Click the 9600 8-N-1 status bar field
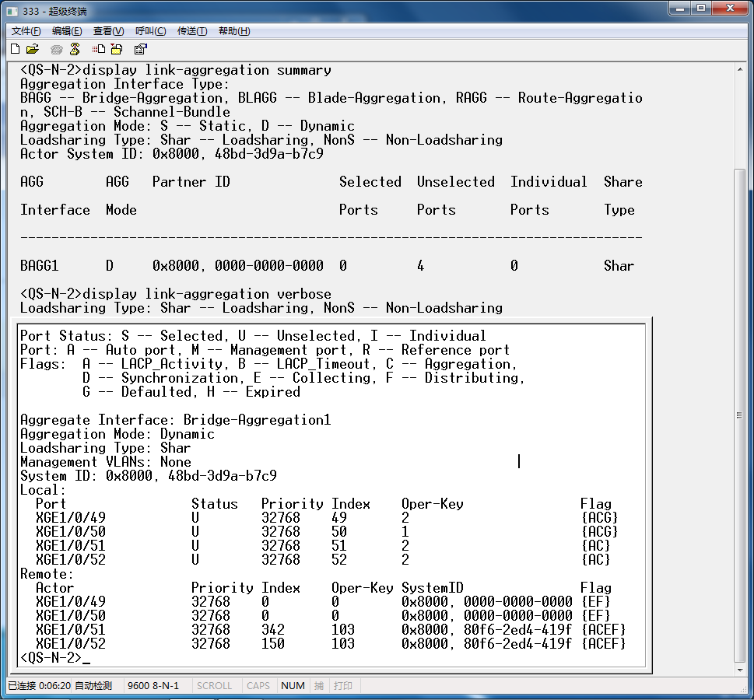The height and width of the screenshot is (700, 754). pyautogui.click(x=153, y=685)
